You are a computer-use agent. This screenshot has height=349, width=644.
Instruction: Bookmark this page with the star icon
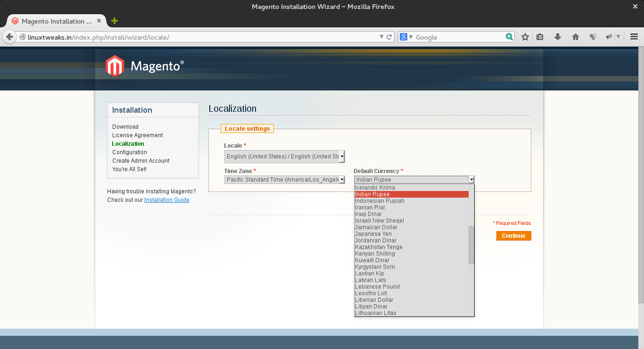(x=525, y=37)
